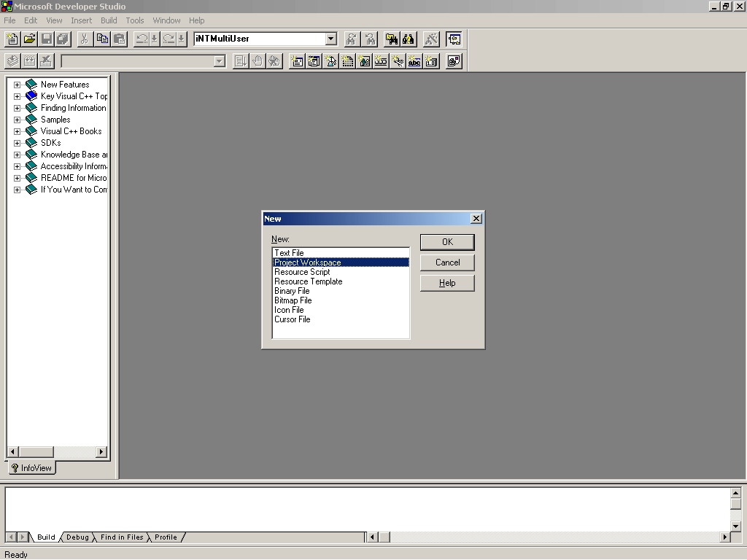The image size is (747, 560).
Task: Click the Undo arrow icon
Action: [x=142, y=39]
